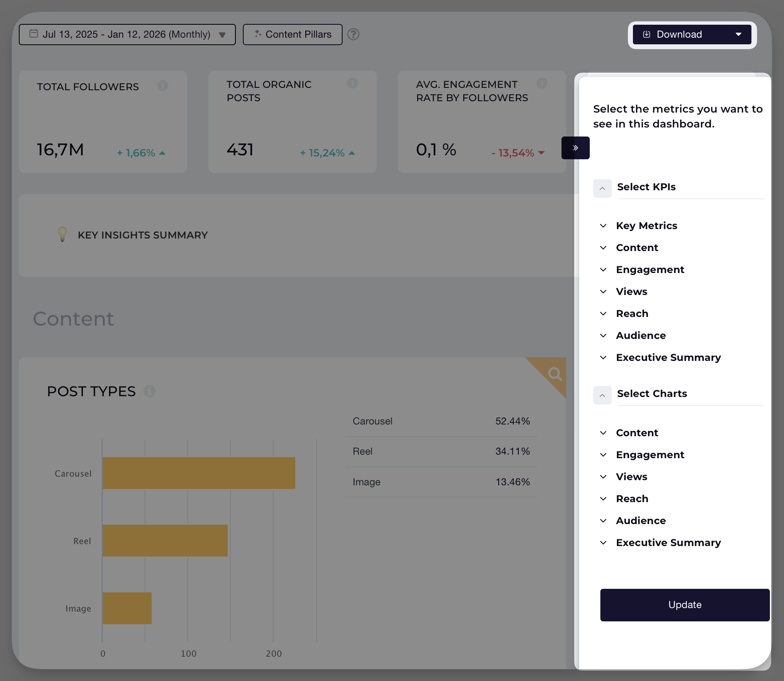
Task: Click the info icon on Avg. Engagement Rate card
Action: [542, 83]
